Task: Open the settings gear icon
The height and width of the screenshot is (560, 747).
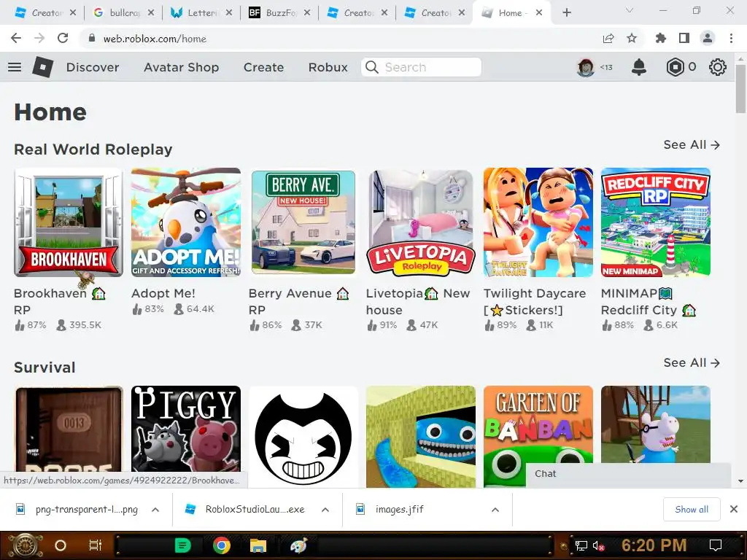Action: 718,67
